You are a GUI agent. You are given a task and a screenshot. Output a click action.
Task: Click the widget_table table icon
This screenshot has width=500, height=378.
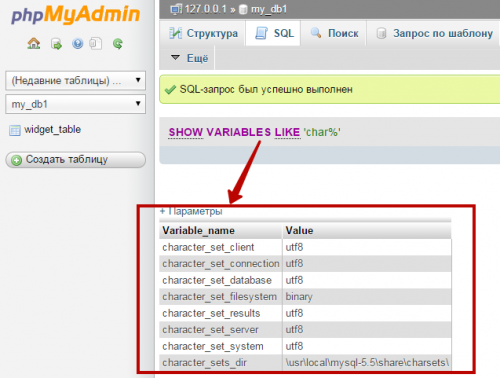click(x=15, y=130)
